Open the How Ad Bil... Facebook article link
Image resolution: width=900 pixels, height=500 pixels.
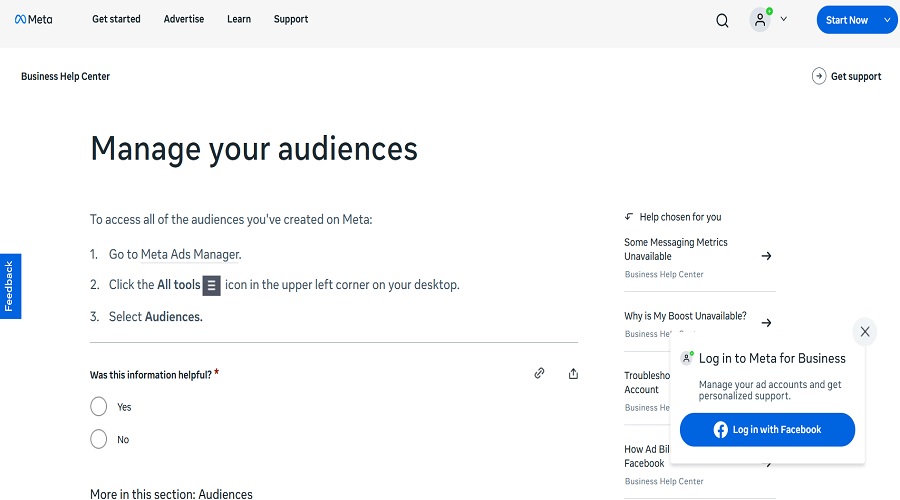pos(646,456)
